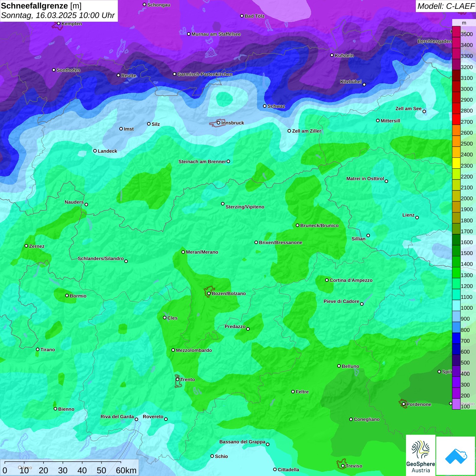The width and height of the screenshot is (476, 476).
Task: Click the Murnau am Staffelsee label
Action: pyautogui.click(x=216, y=34)
